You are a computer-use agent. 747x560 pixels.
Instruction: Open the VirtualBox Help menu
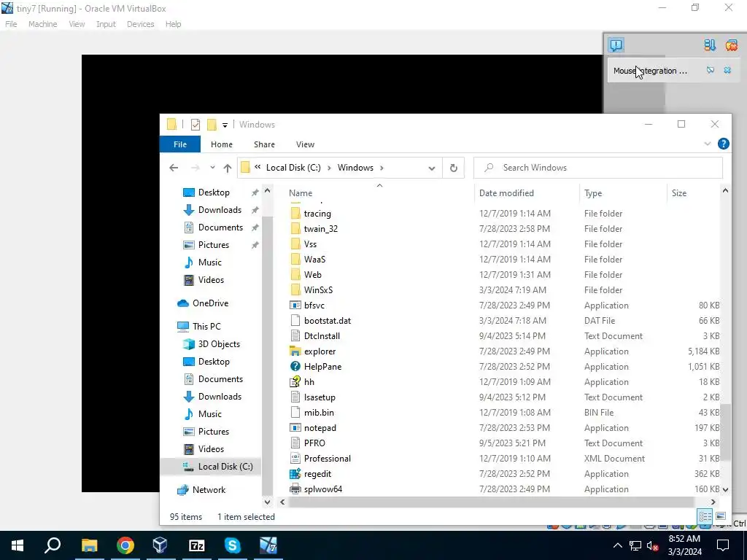coord(173,24)
